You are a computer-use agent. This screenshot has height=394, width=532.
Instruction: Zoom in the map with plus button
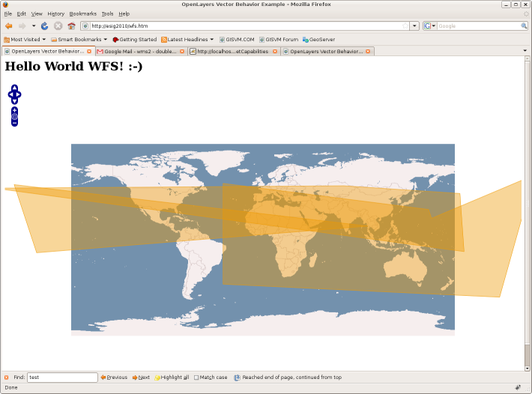(14, 111)
